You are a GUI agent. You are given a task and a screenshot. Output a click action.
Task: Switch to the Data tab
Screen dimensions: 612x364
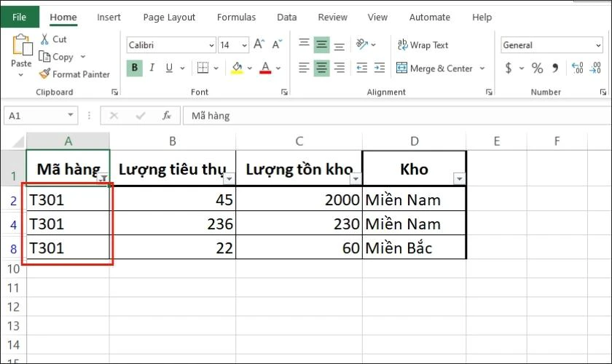[x=287, y=17]
